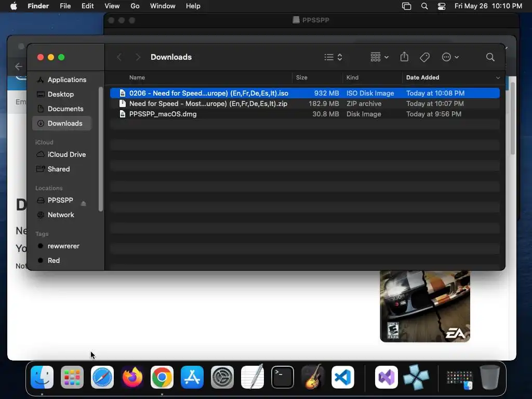The width and height of the screenshot is (532, 399).
Task: Select the Need for Speed .zip file
Action: pos(304,103)
